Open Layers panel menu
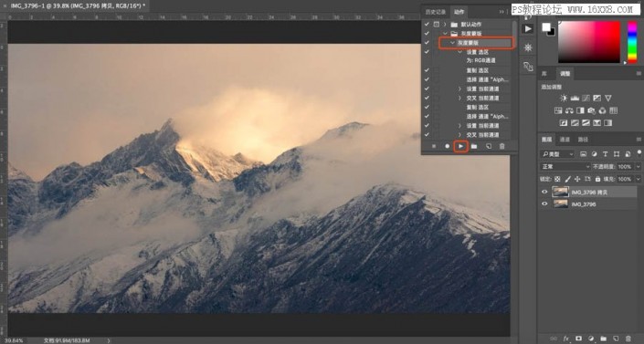Screen dimensions: 644x344 (639, 140)
